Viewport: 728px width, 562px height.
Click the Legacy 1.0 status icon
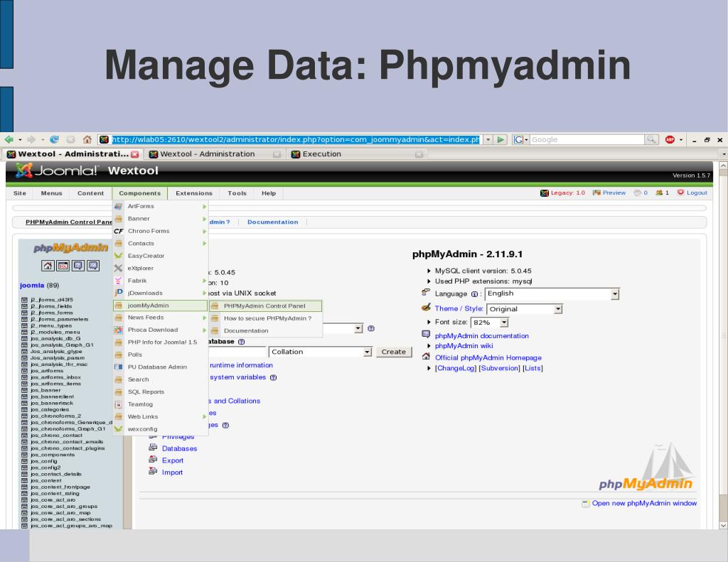click(x=545, y=193)
